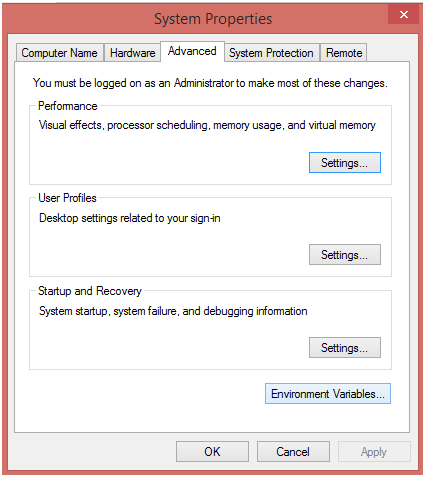Open Environment Variables dialog
The width and height of the screenshot is (425, 477).
(328, 394)
